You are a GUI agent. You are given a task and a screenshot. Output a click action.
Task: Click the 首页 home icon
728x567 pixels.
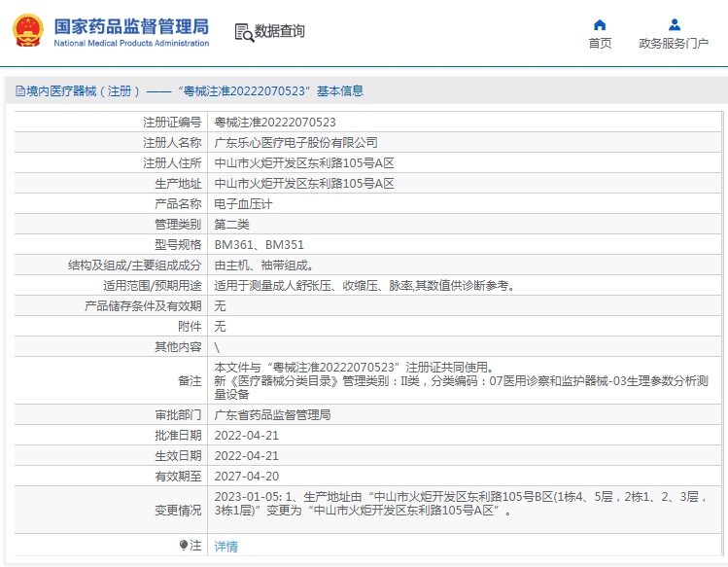(x=600, y=24)
